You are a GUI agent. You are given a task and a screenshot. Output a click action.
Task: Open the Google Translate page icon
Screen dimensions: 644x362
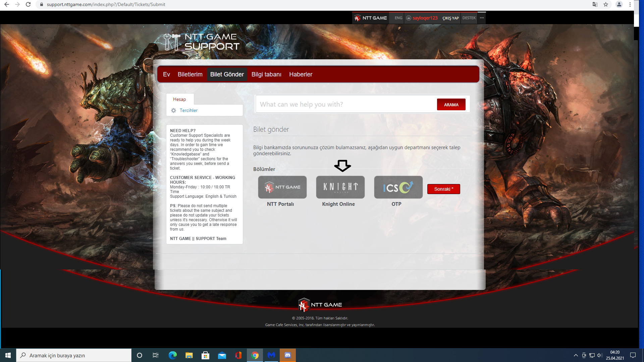(595, 4)
